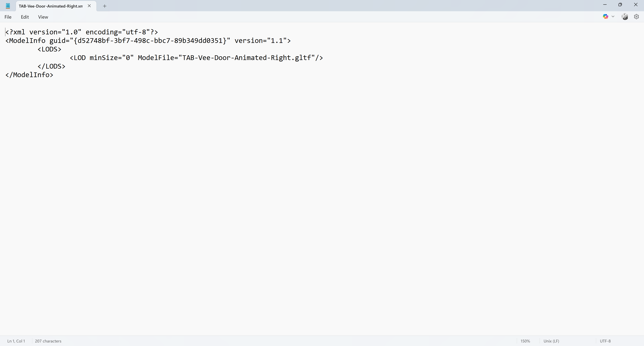
Task: Click the UTF-8 encoding indicator
Action: coord(605,341)
